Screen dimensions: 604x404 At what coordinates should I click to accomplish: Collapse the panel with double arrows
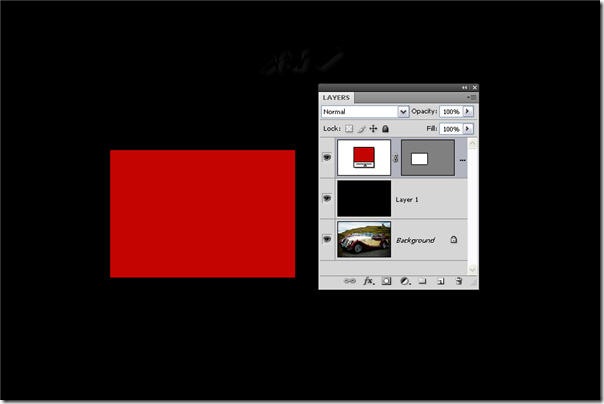click(465, 87)
